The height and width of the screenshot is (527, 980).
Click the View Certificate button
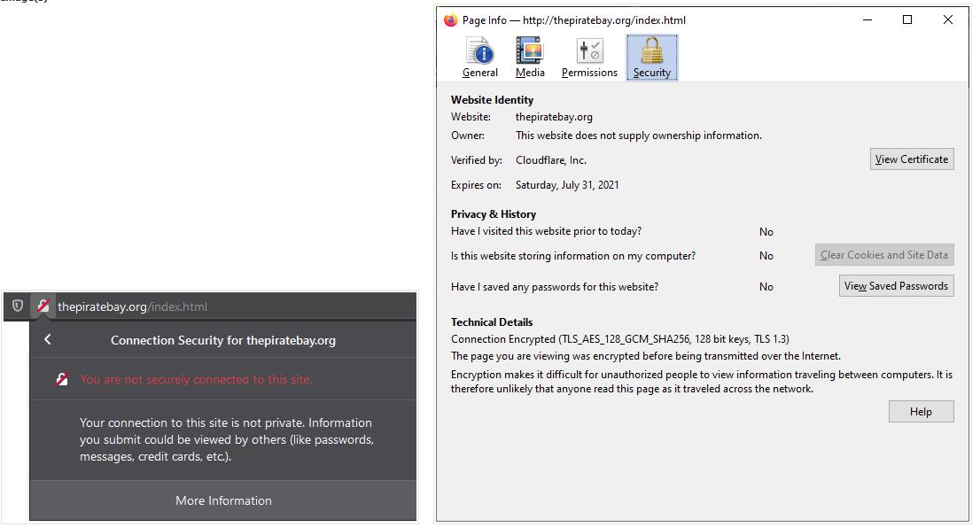coord(911,159)
